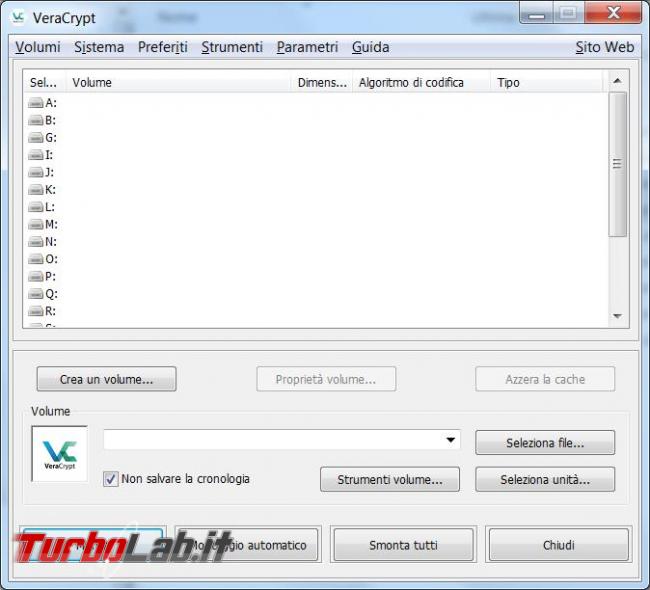Select drive Q: icon in list
The width and height of the screenshot is (650, 590).
pyautogui.click(x=36, y=294)
